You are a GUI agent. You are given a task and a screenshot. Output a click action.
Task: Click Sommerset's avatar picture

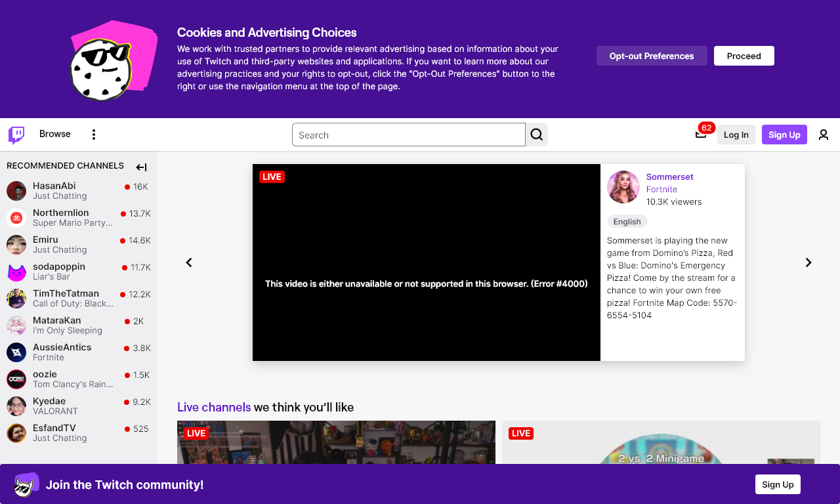(623, 187)
